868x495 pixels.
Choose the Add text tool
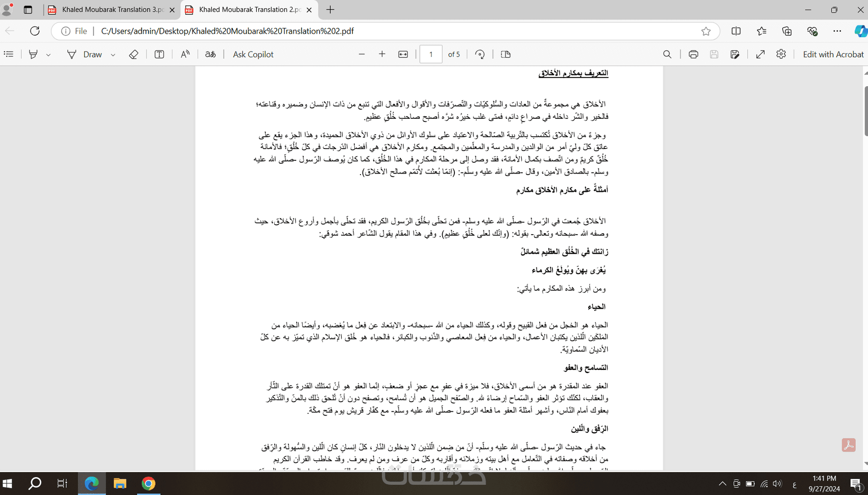[159, 54]
